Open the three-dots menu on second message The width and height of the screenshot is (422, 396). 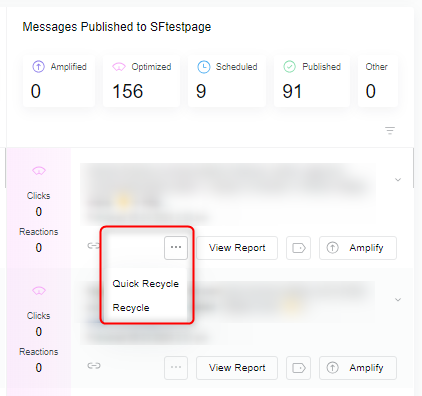pyautogui.click(x=176, y=368)
